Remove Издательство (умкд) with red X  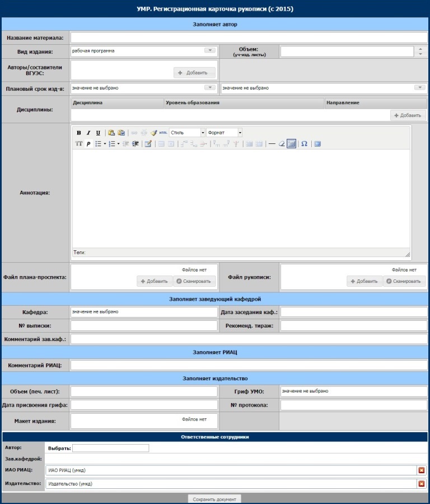click(x=422, y=483)
